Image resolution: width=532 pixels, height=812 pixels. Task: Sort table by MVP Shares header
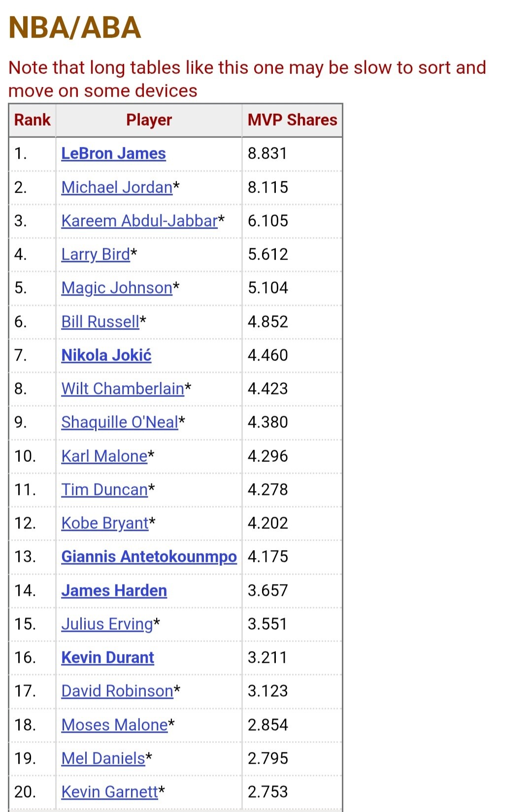[292, 120]
